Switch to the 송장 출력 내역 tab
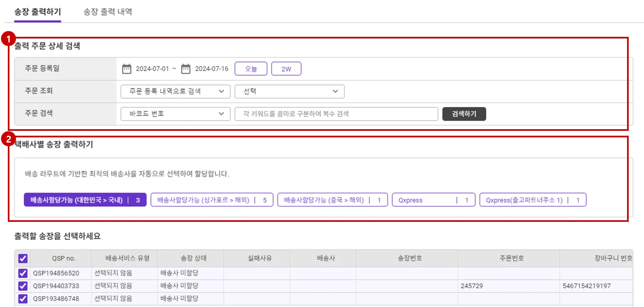Viewport: 644px width, 307px height. click(x=108, y=12)
